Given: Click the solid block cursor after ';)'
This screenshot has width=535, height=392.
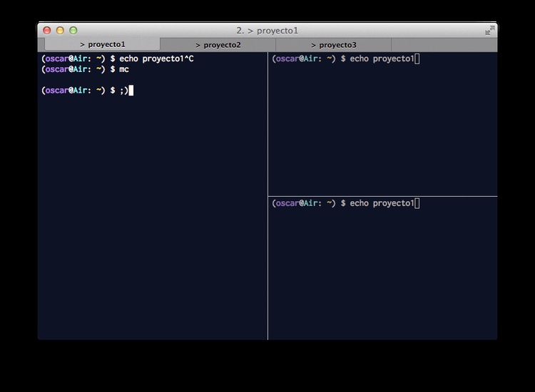Looking at the screenshot, I should (131, 91).
